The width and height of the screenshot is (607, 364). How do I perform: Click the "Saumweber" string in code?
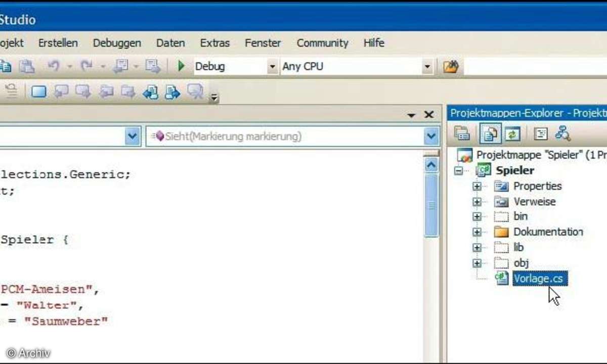tap(66, 322)
